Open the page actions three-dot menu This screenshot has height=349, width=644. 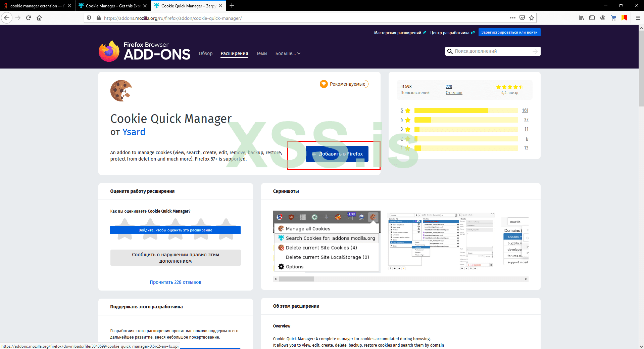[x=512, y=18]
